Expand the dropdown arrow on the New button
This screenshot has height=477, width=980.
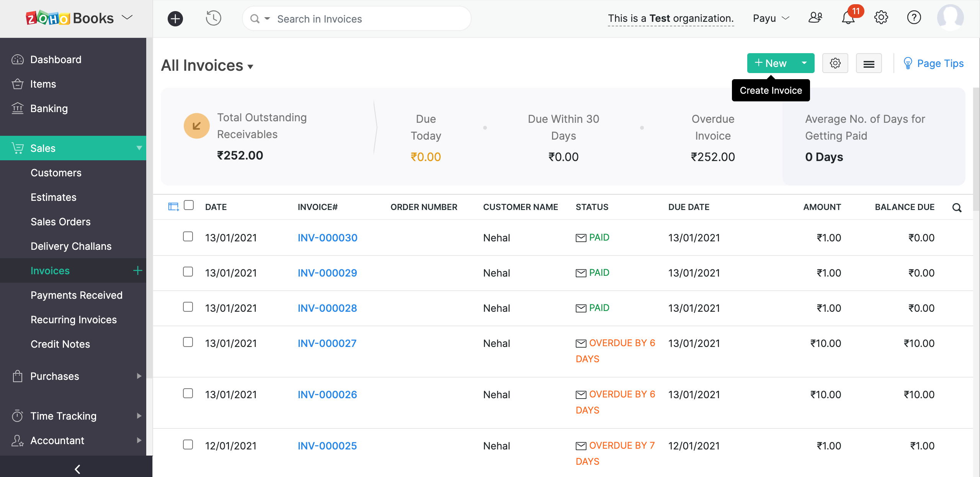click(x=804, y=63)
